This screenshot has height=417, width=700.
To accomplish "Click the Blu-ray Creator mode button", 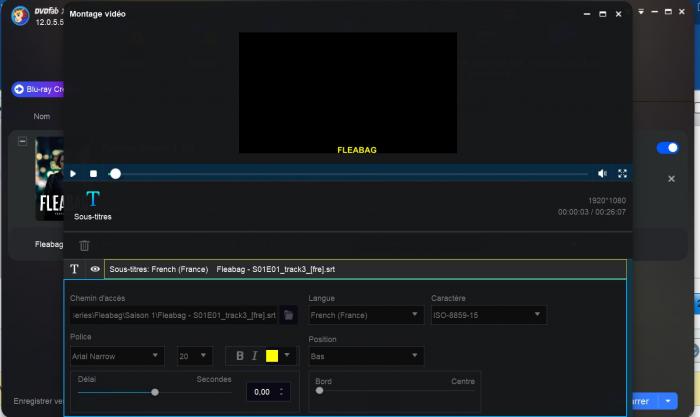I will tap(38, 89).
